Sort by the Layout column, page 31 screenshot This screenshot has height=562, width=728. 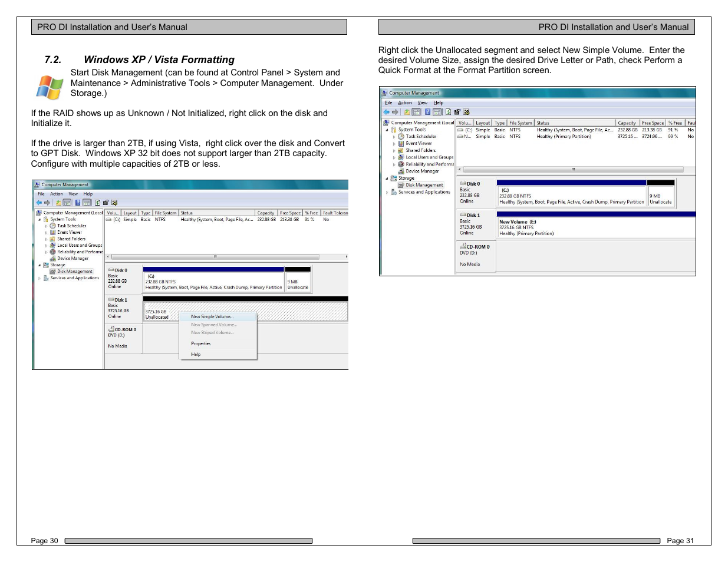[x=483, y=123]
